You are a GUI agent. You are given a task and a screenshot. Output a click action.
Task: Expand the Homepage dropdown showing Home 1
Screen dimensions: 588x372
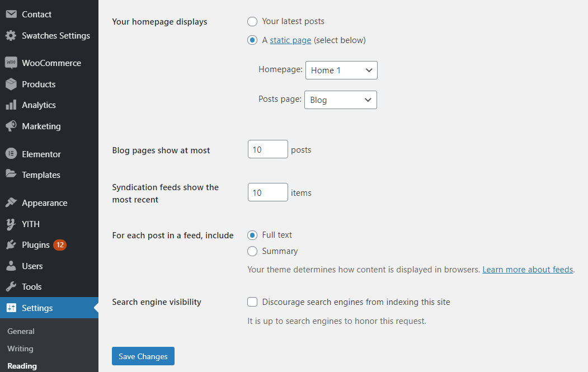[341, 70]
